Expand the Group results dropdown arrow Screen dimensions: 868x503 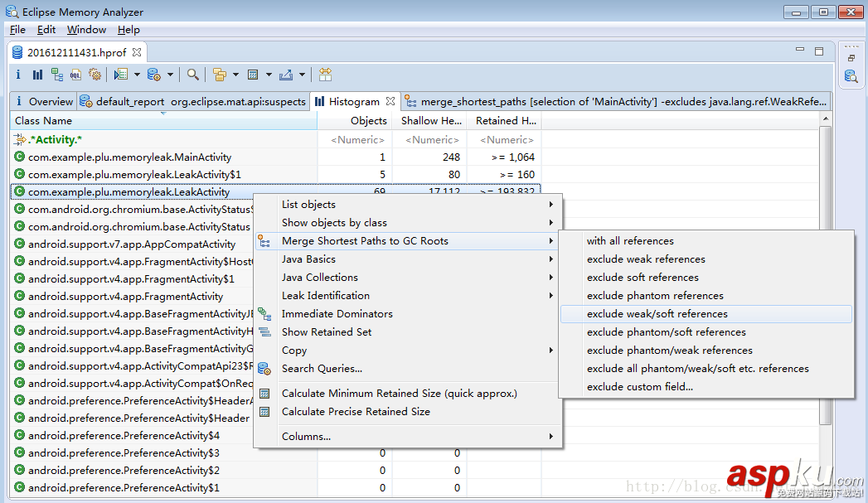click(235, 75)
